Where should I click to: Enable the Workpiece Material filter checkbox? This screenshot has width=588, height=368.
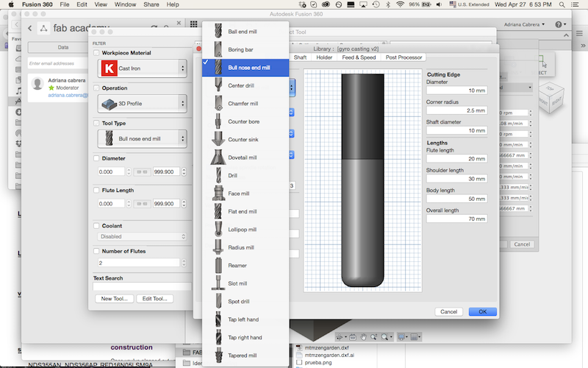coord(96,53)
